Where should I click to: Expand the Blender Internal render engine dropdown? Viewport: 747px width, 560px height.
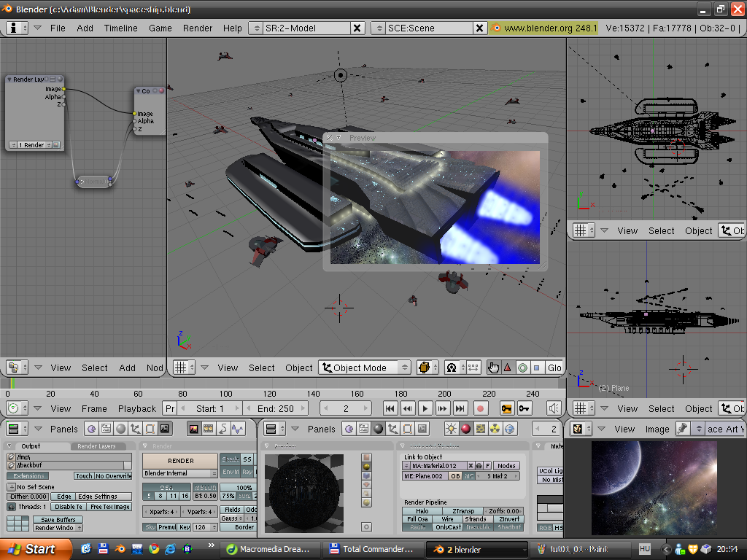(x=179, y=473)
